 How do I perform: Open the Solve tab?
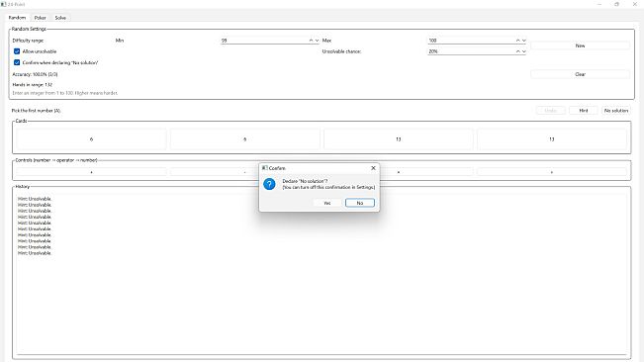[60, 18]
